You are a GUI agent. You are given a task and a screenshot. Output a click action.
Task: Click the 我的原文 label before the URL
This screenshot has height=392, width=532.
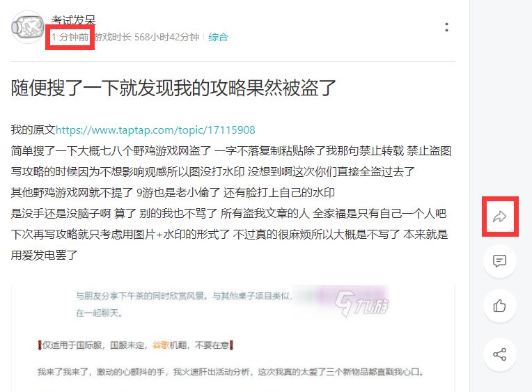33,130
